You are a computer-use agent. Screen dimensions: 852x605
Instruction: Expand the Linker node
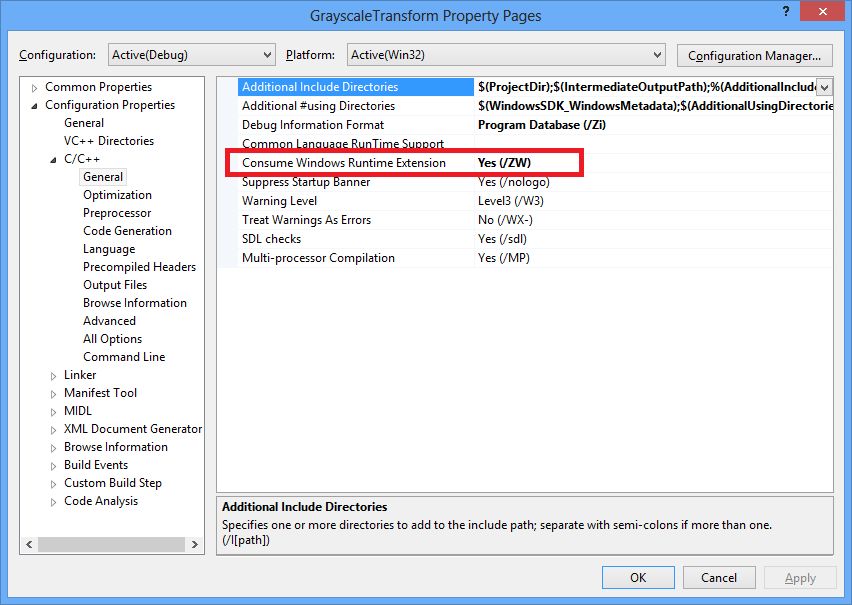click(x=53, y=376)
